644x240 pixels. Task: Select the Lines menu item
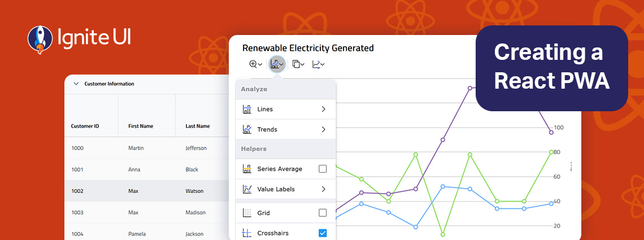(285, 109)
